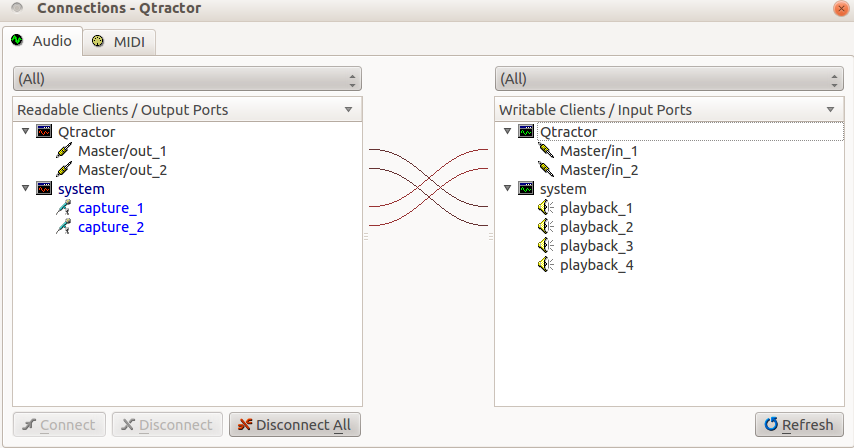Click the Disconnect All button
The image size is (854, 448).
[x=295, y=425]
